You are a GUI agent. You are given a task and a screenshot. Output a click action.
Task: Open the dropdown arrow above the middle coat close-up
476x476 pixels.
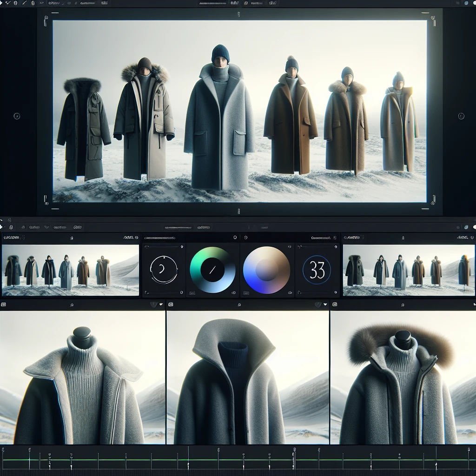(325, 304)
